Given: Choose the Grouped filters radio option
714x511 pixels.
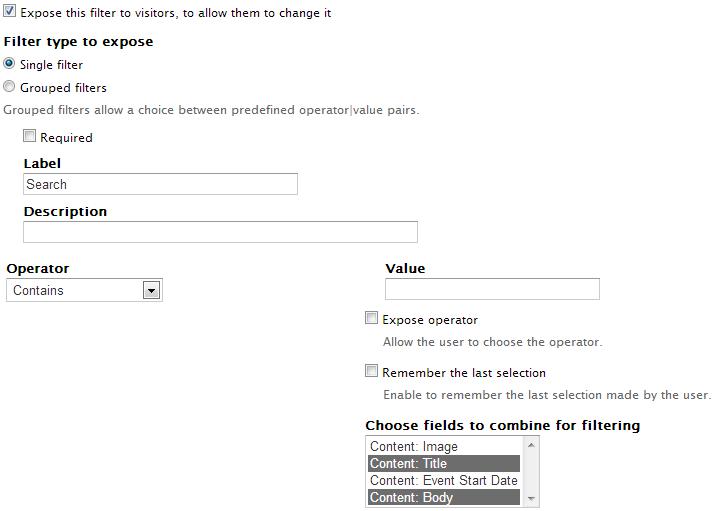Looking at the screenshot, I should point(9,86).
